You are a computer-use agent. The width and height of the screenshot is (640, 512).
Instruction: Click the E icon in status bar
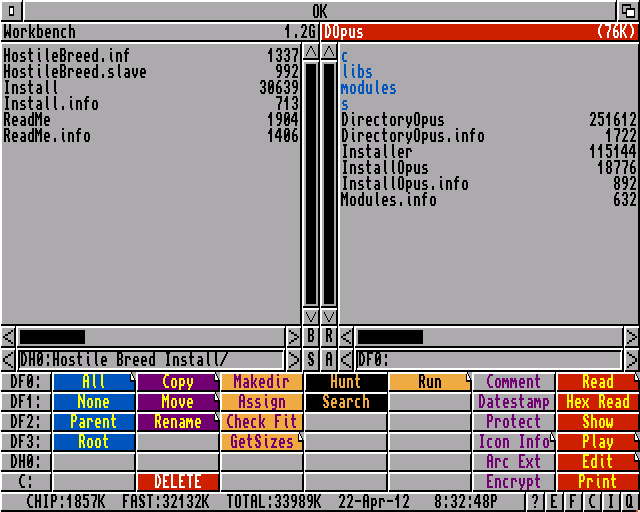(556, 502)
